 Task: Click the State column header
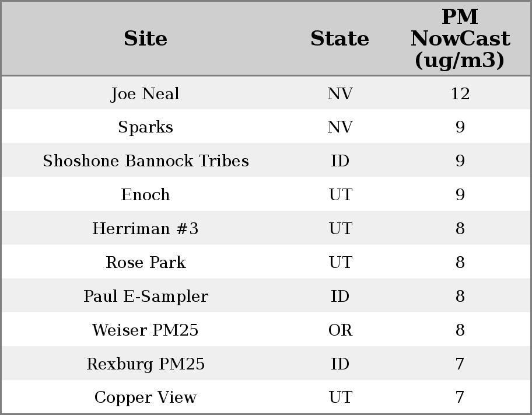point(339,39)
